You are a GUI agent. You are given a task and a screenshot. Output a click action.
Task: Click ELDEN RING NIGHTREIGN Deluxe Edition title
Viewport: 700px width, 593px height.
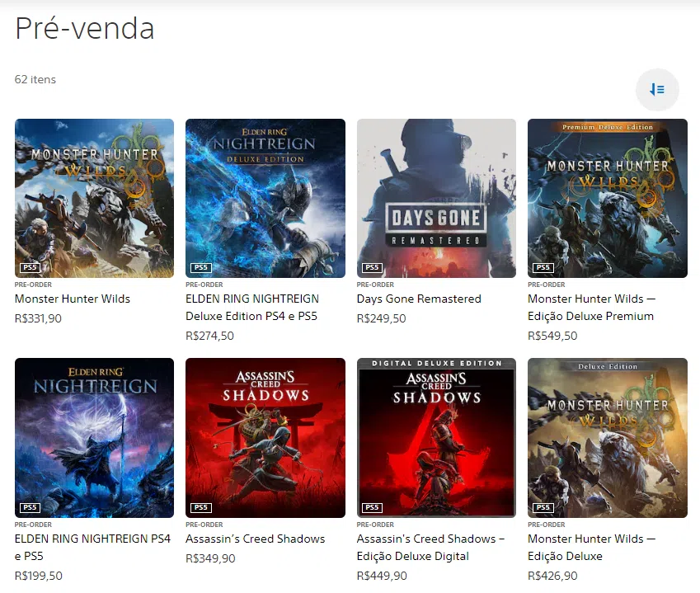pos(252,307)
